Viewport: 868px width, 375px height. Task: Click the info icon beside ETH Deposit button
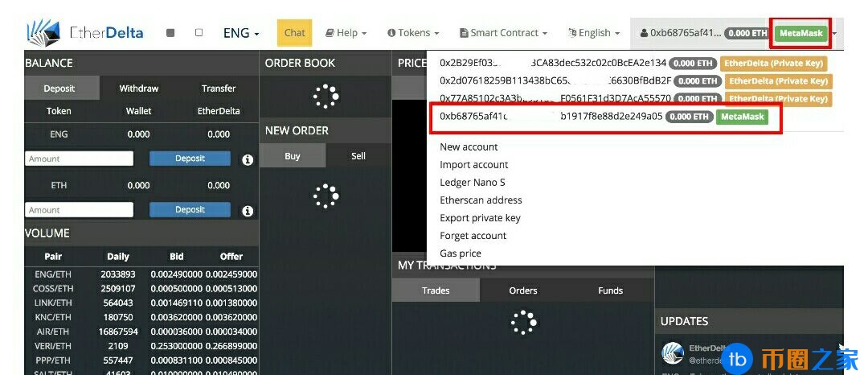tap(248, 211)
